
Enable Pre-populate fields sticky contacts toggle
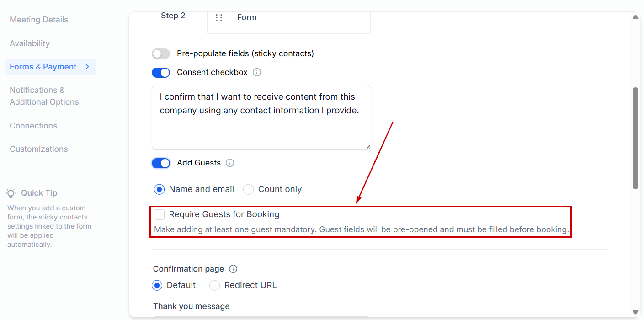pyautogui.click(x=161, y=53)
